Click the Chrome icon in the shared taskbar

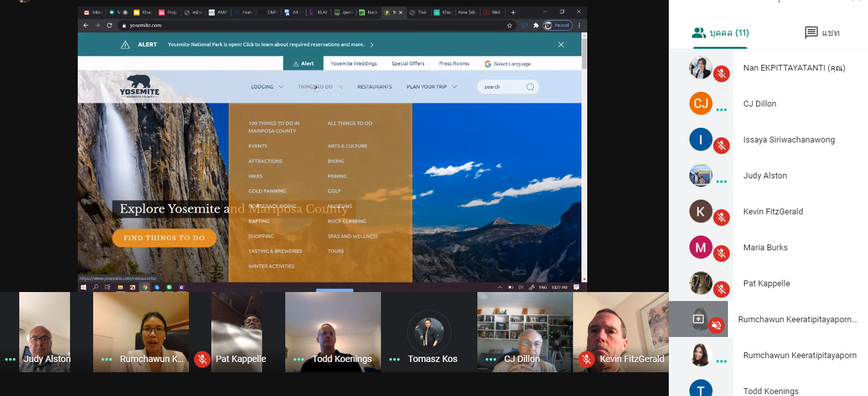(x=145, y=288)
